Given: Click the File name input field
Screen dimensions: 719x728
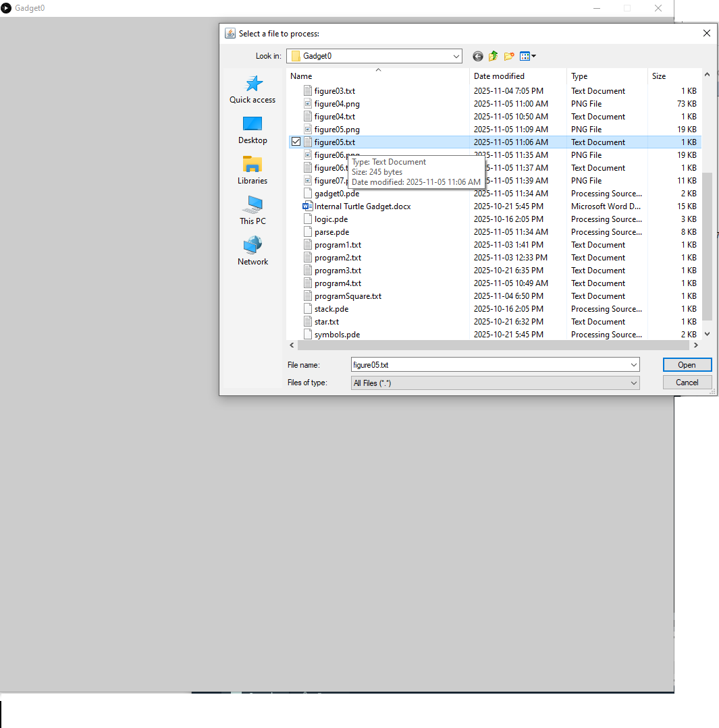Looking at the screenshot, I should click(489, 364).
